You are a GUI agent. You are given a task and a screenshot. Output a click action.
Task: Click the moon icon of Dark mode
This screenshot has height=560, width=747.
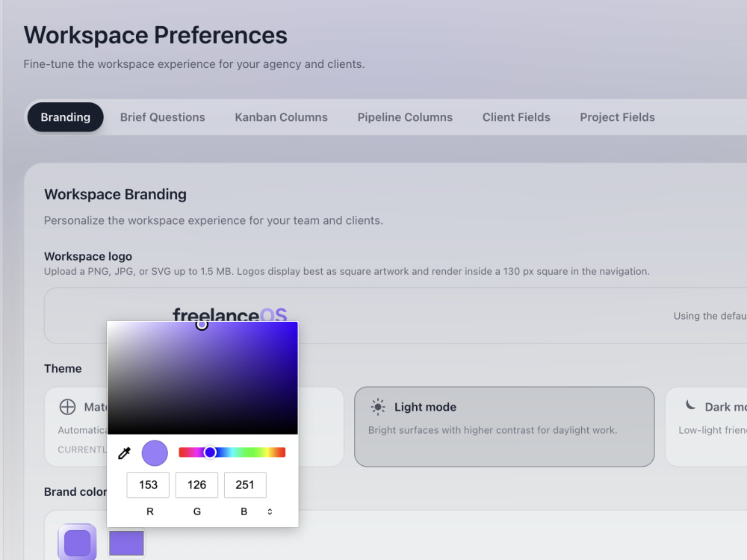(x=690, y=405)
